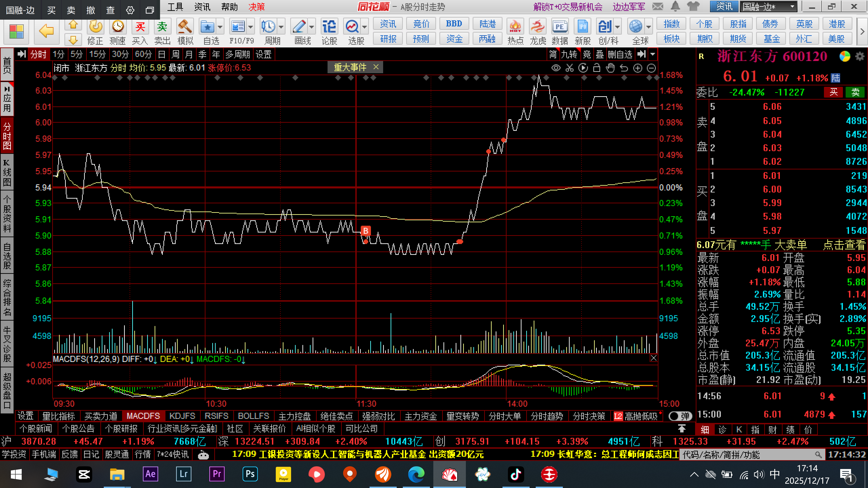The width and height of the screenshot is (868, 488).
Task: Select the KDJFS indicator tab
Action: pyautogui.click(x=182, y=416)
